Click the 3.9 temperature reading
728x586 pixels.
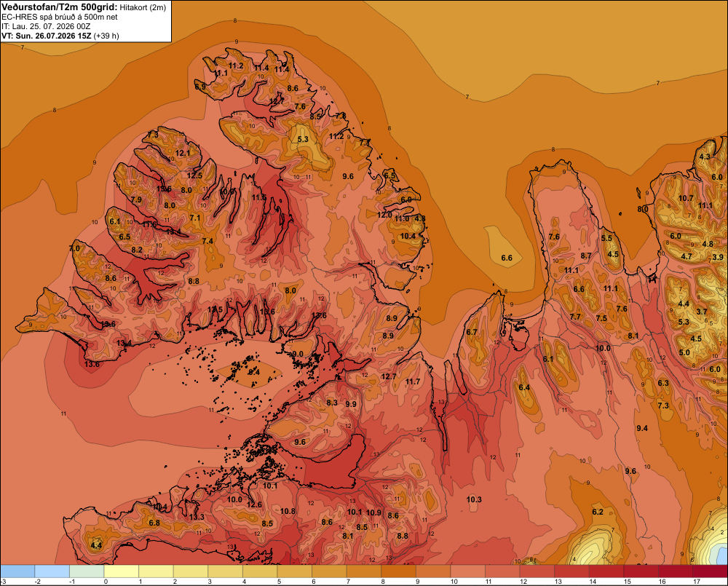[x=718, y=257]
